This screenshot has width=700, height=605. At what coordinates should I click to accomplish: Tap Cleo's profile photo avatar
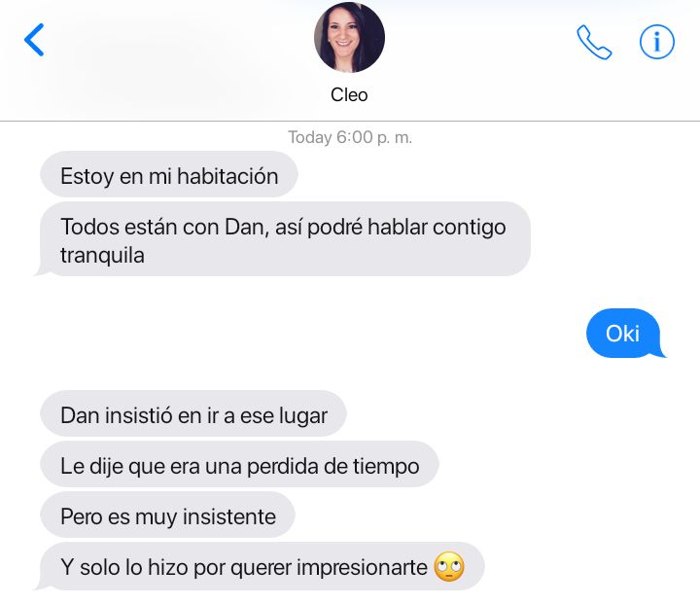pyautogui.click(x=349, y=38)
